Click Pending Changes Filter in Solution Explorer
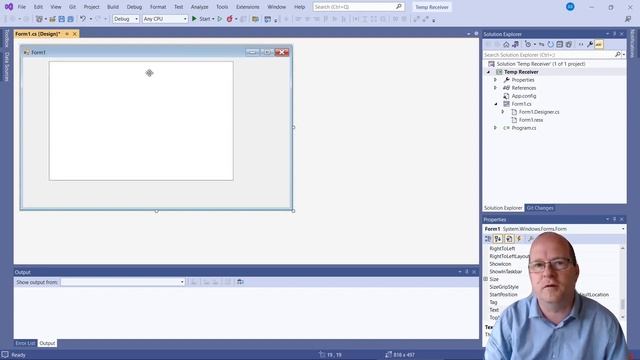Image resolution: width=640 pixels, height=360 pixels. tap(529, 44)
